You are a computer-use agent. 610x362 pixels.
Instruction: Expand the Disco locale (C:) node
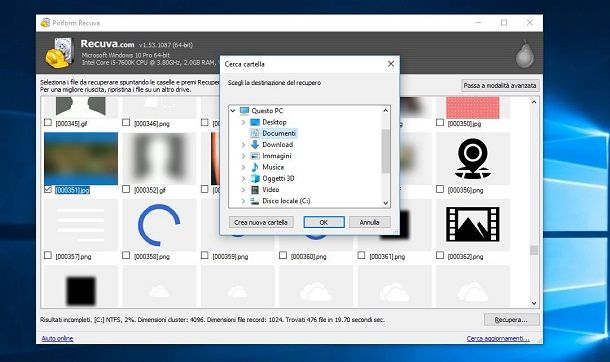pyautogui.click(x=244, y=201)
